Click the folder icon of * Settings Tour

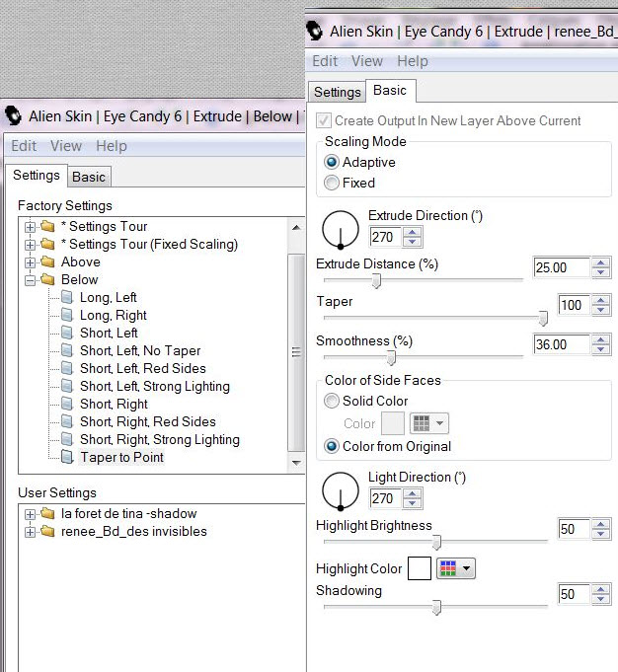tap(47, 226)
